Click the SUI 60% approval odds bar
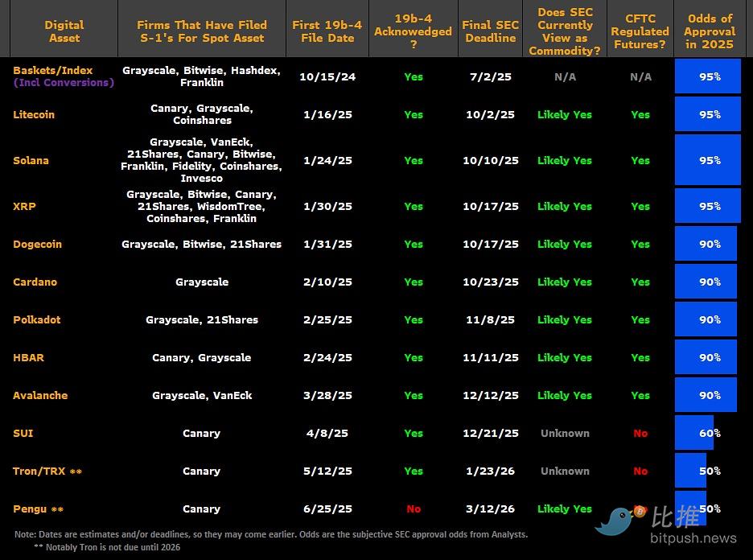 point(695,433)
